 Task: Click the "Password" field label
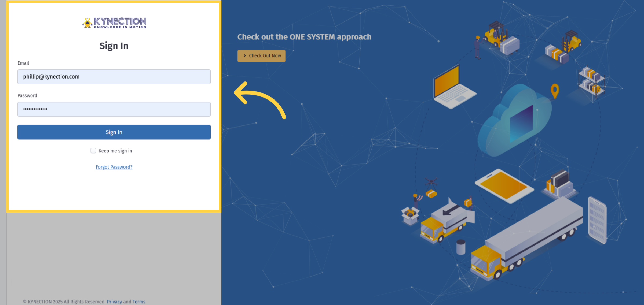pos(27,95)
